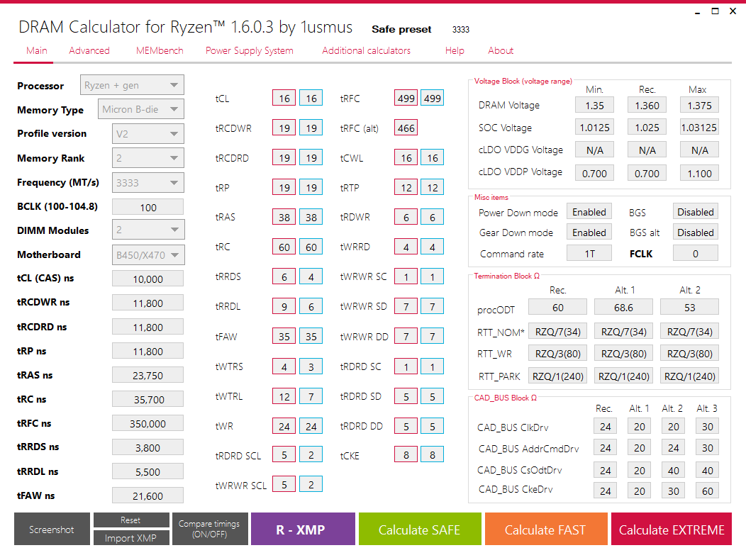
Task: Open the Advanced tab
Action: click(89, 50)
